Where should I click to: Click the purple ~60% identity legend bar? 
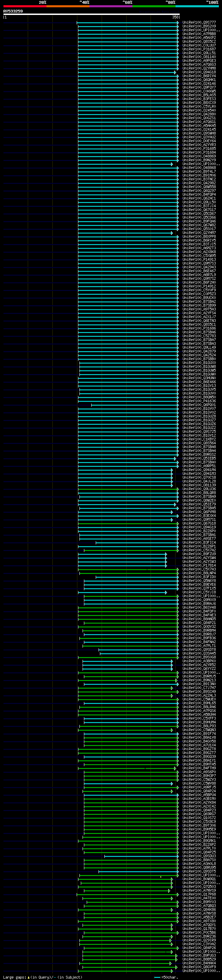pyautogui.click(x=111, y=6)
